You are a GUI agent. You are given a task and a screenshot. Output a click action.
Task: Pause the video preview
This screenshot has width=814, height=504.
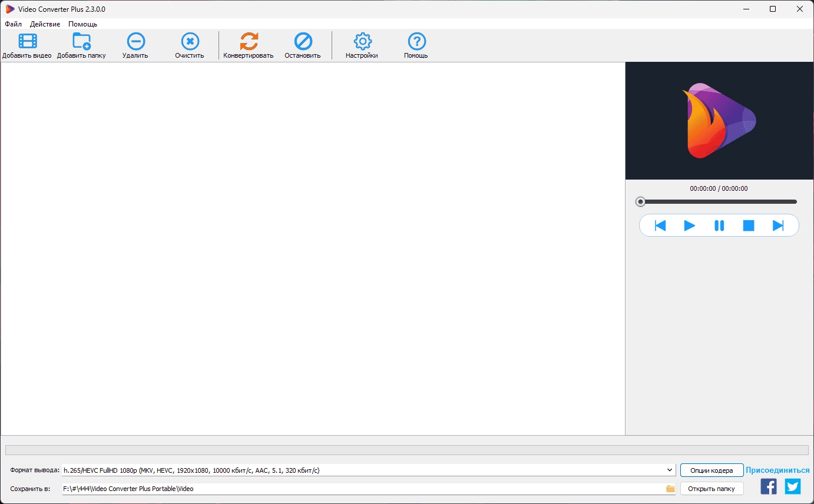719,226
